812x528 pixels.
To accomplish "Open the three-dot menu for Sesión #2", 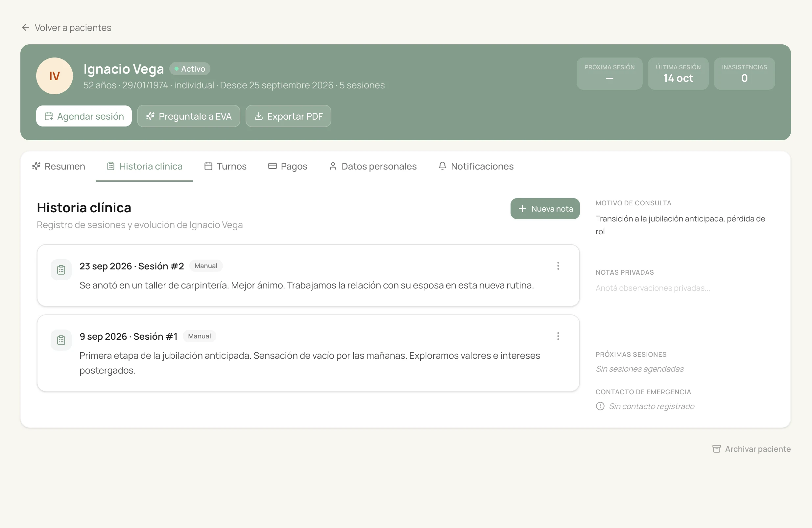I will tap(558, 266).
